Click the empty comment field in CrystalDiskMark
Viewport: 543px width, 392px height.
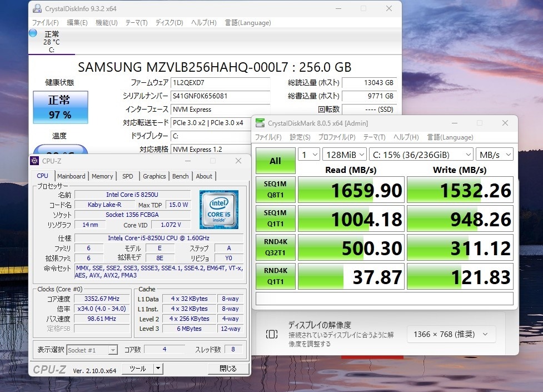coord(385,299)
